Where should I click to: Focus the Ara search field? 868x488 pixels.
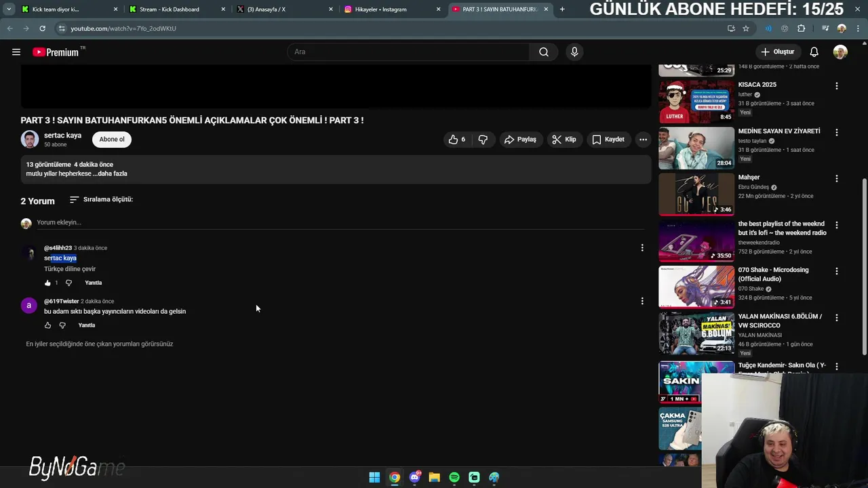408,52
